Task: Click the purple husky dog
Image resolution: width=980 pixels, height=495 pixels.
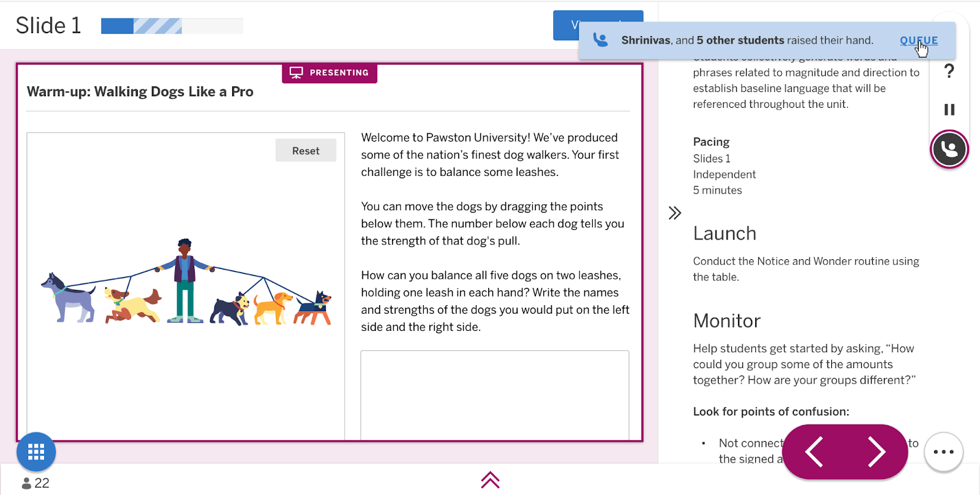Action: [x=69, y=298]
